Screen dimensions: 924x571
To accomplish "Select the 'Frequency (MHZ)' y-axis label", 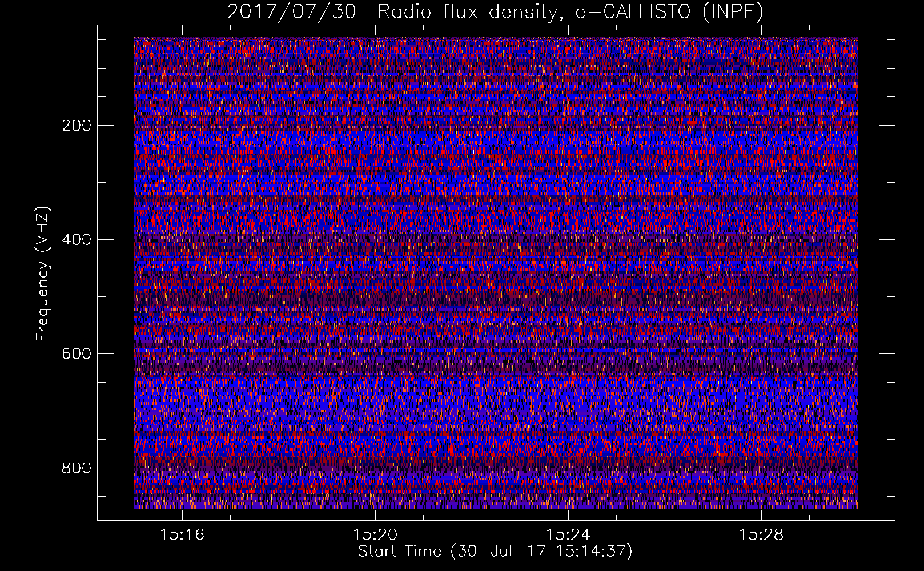I will (x=43, y=274).
